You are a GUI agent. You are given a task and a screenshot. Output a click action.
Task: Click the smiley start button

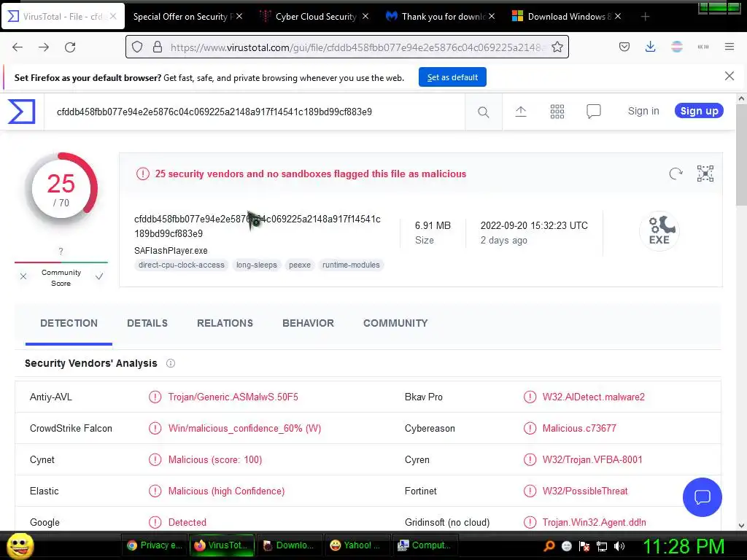click(x=20, y=545)
